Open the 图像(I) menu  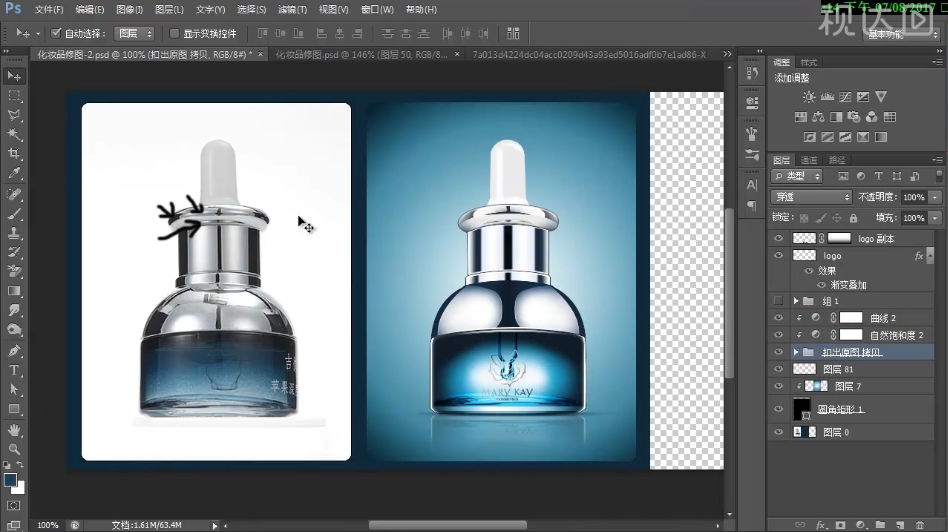129,9
